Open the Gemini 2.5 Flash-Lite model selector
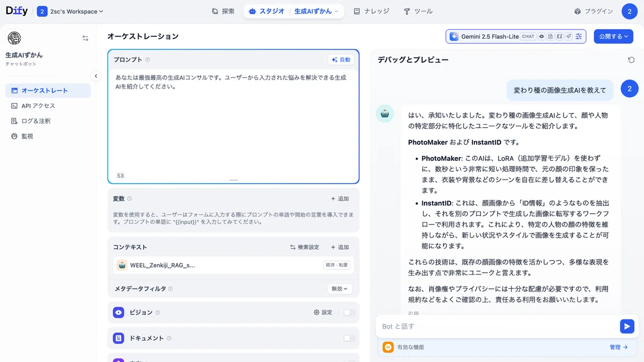 [x=516, y=37]
